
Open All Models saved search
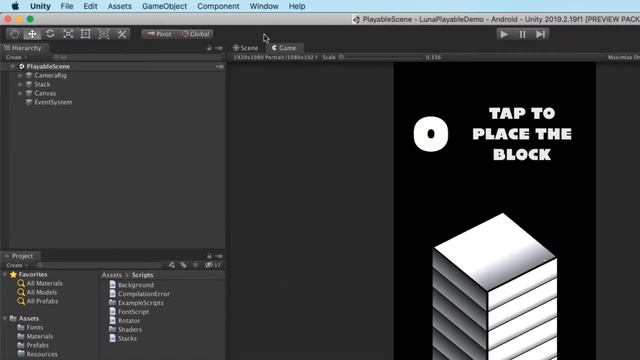coord(37,293)
